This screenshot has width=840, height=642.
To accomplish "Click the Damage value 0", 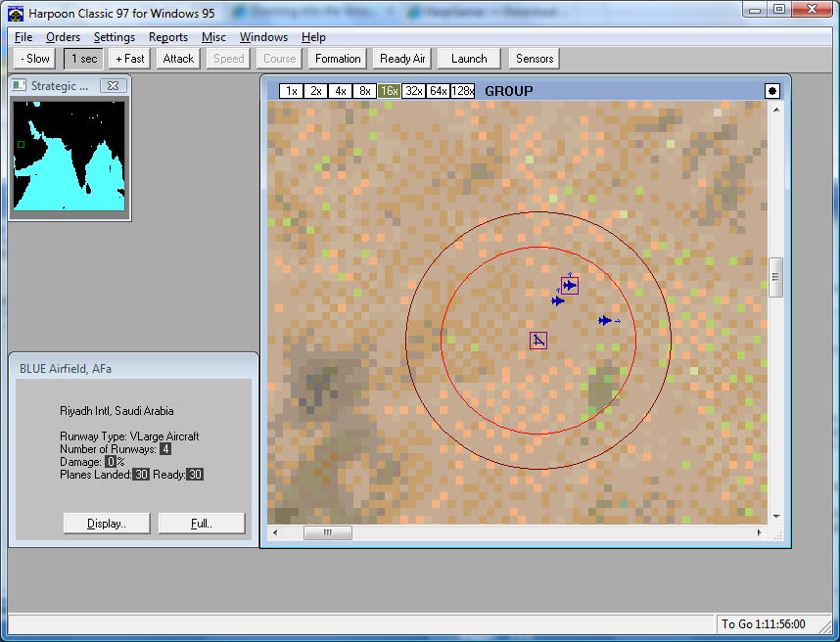I will click(111, 462).
